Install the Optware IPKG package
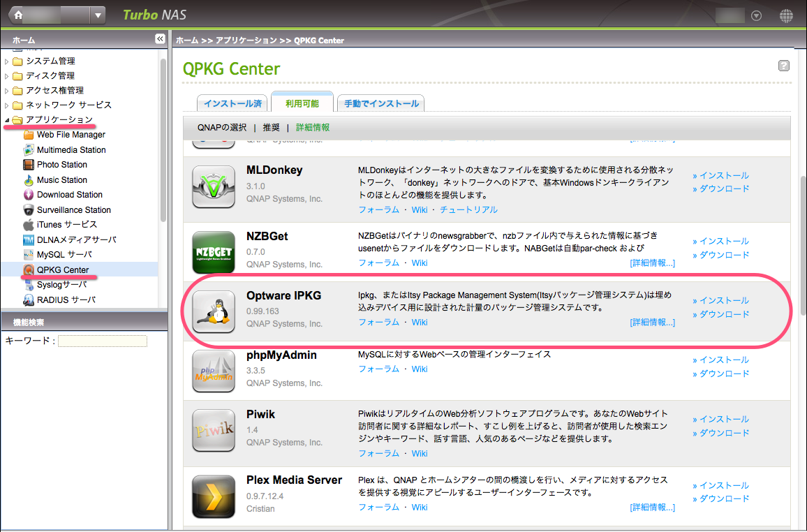 tap(720, 300)
